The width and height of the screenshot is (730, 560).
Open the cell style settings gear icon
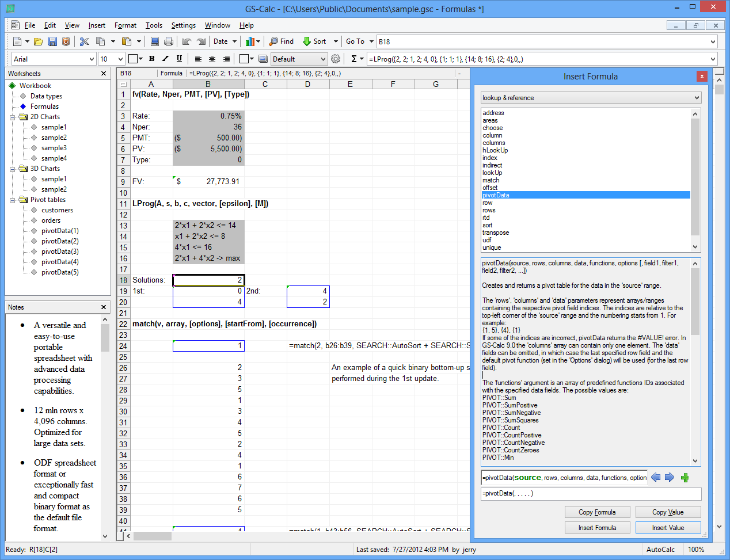click(336, 58)
